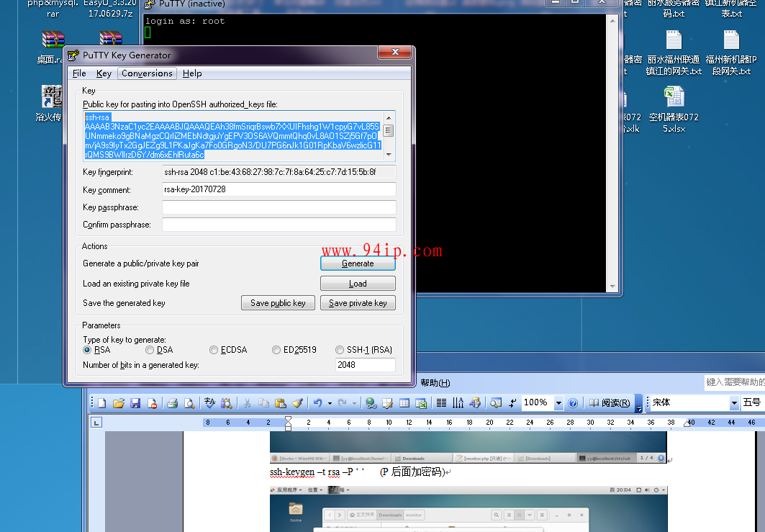The width and height of the screenshot is (765, 532).
Task: Click Open folder icon in Word toolbar
Action: (119, 403)
